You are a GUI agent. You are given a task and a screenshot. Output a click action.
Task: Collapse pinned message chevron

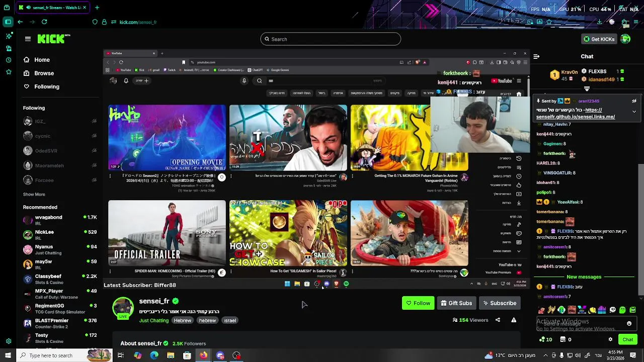(634, 112)
